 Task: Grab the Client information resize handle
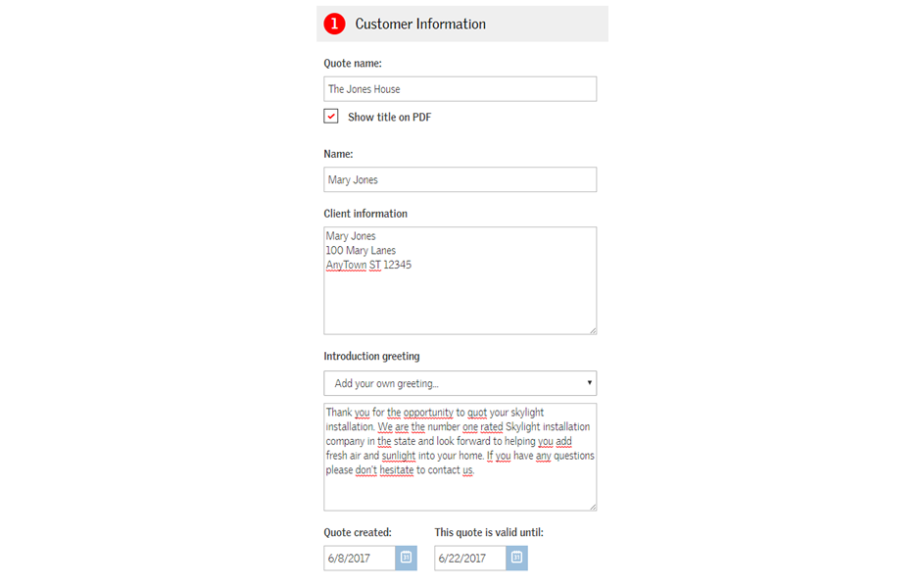tap(593, 330)
